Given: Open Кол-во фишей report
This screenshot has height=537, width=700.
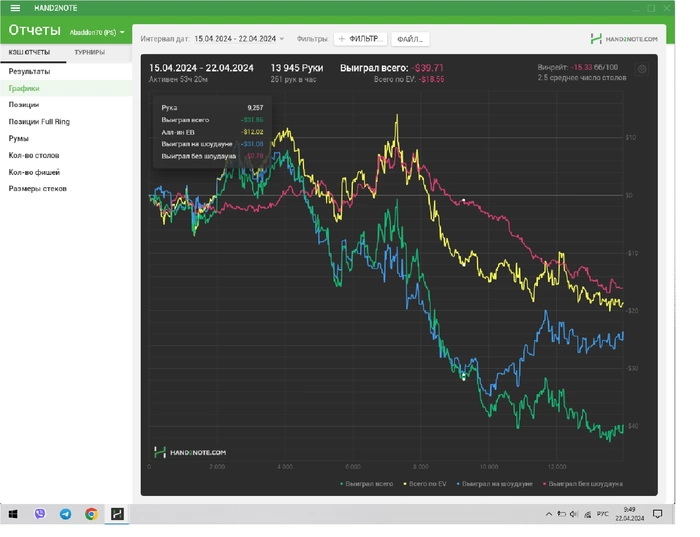Looking at the screenshot, I should pyautogui.click(x=66, y=172).
